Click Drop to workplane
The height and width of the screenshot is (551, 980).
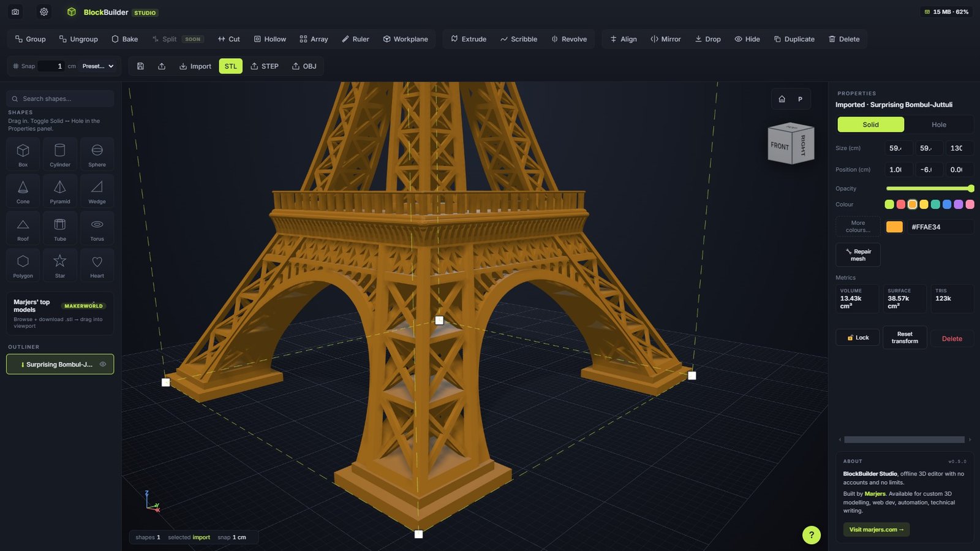click(x=707, y=39)
